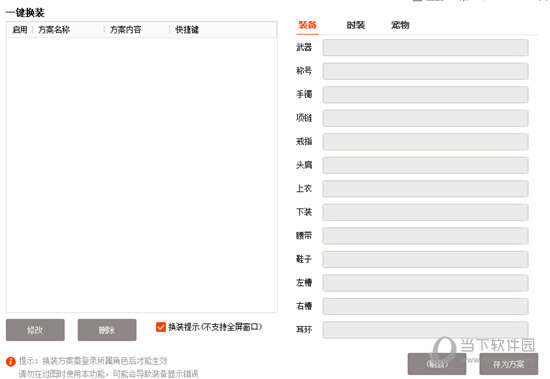
Task: Select the 宠物 tab
Action: (400, 25)
